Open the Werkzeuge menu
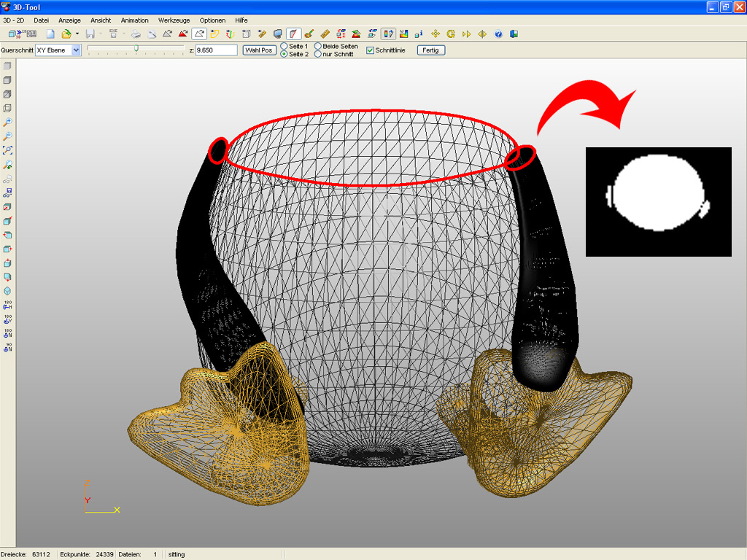The height and width of the screenshot is (560, 747). 174,20
